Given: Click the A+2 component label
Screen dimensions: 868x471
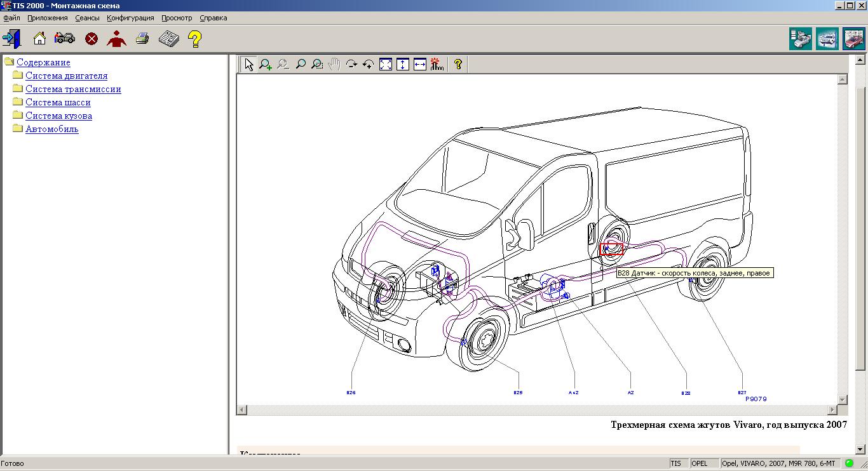Looking at the screenshot, I should point(574,393).
